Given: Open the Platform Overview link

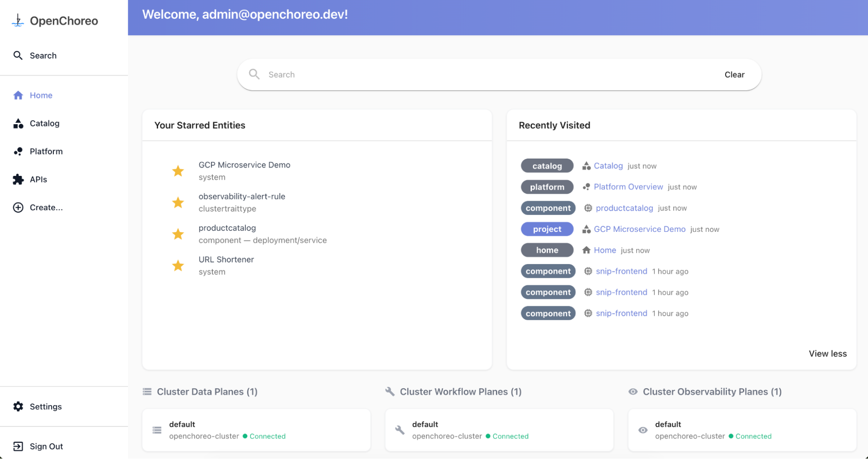Looking at the screenshot, I should (x=628, y=187).
